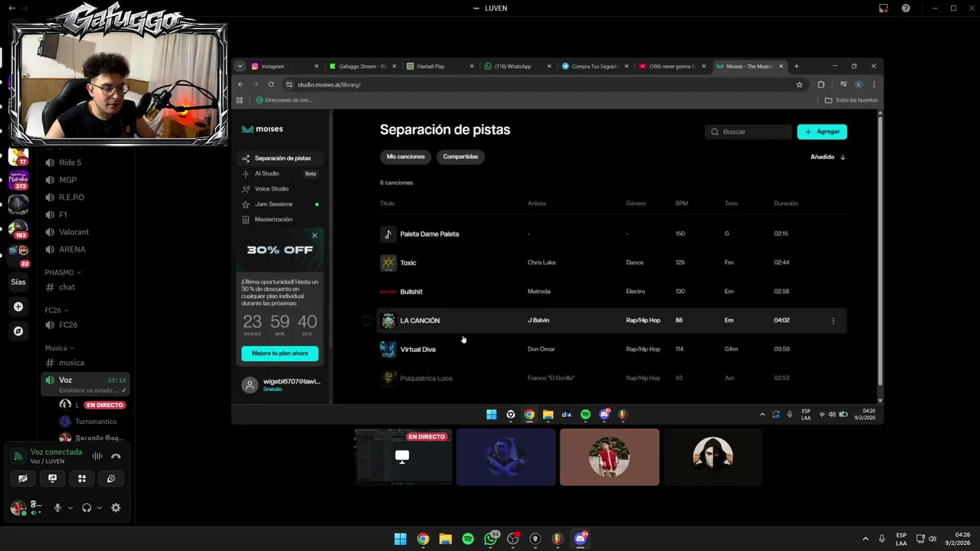Image resolution: width=980 pixels, height=551 pixels.
Task: Add a server with the plus icon
Action: pos(18,307)
